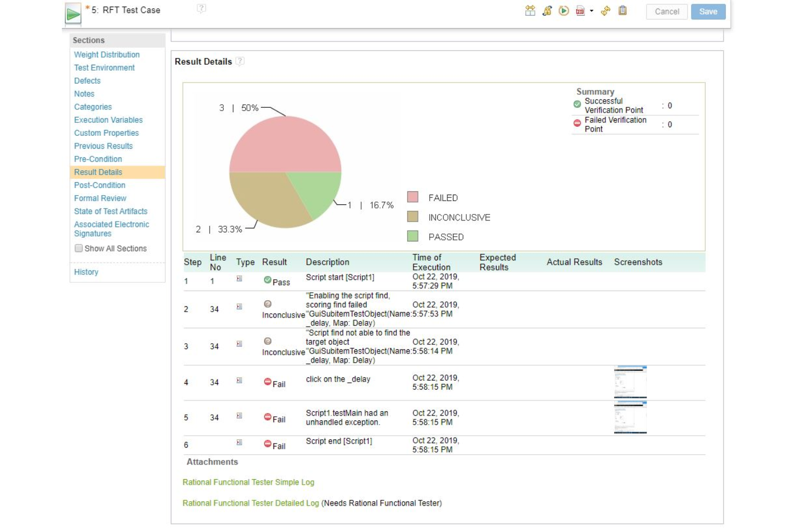Screen dimensions: 798x532
Task: Open the PDF export dropdown arrow
Action: (x=591, y=11)
